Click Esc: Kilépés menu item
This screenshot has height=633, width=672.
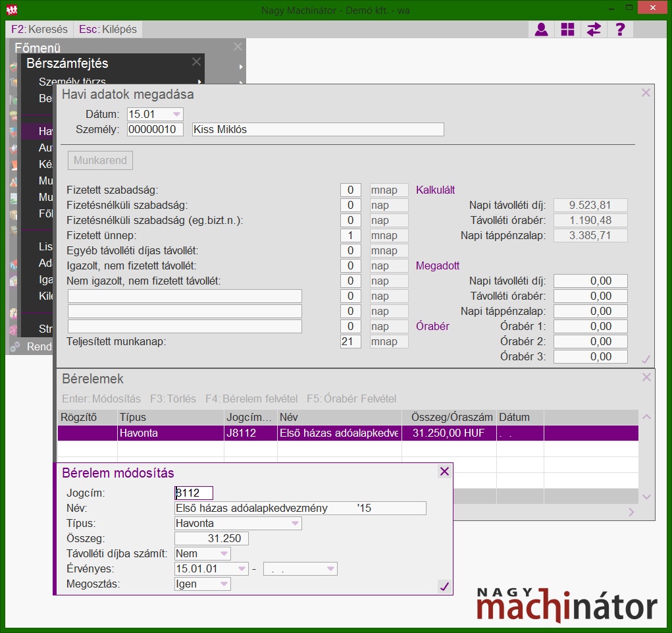pos(108,30)
